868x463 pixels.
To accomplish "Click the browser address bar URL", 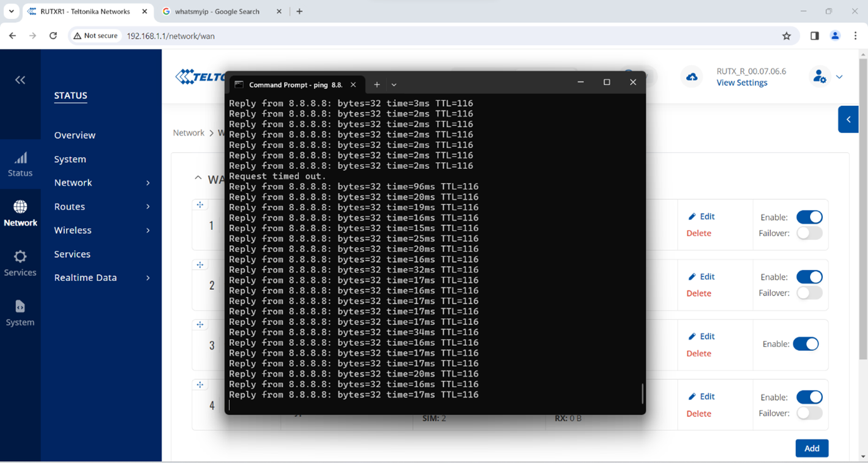I will (171, 36).
